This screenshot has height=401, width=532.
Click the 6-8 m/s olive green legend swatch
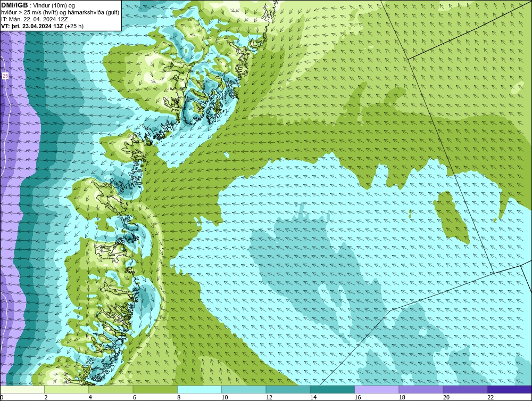pos(155,389)
